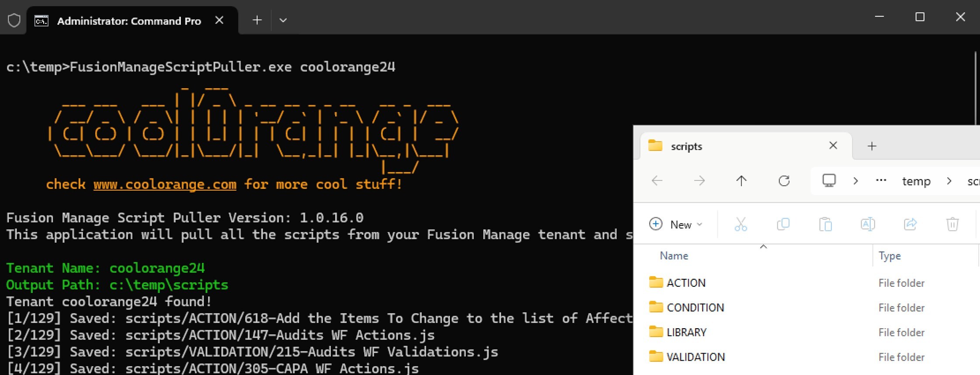980x375 pixels.
Task: Click the Tenant Name: coolorange24 line
Action: coord(105,268)
